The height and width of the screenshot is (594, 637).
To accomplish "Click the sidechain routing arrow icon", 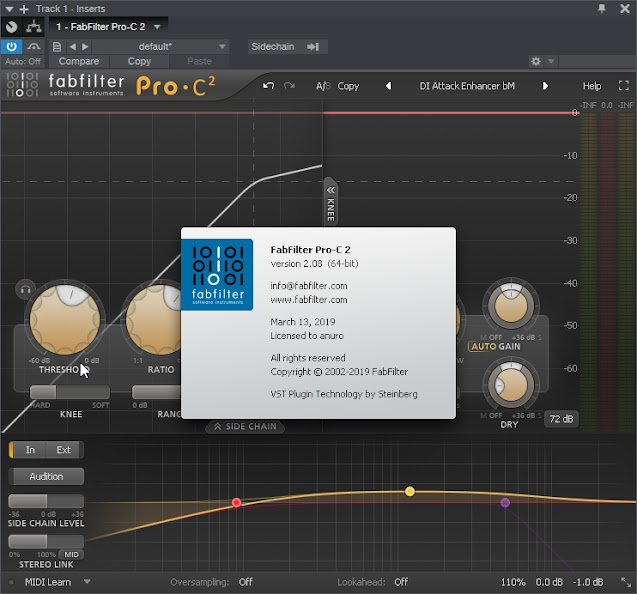I will (x=313, y=47).
